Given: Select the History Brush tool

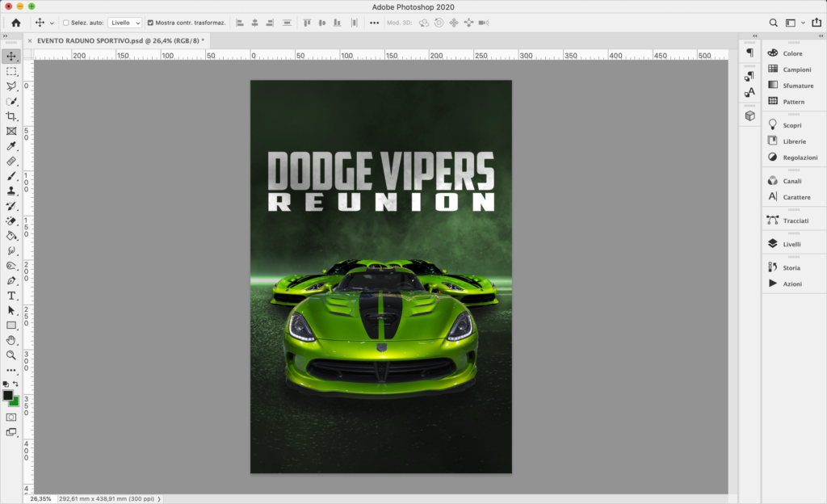Looking at the screenshot, I should click(x=11, y=206).
